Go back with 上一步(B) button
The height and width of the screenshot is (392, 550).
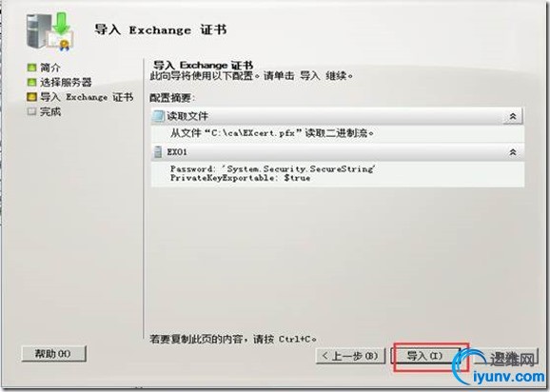(350, 356)
